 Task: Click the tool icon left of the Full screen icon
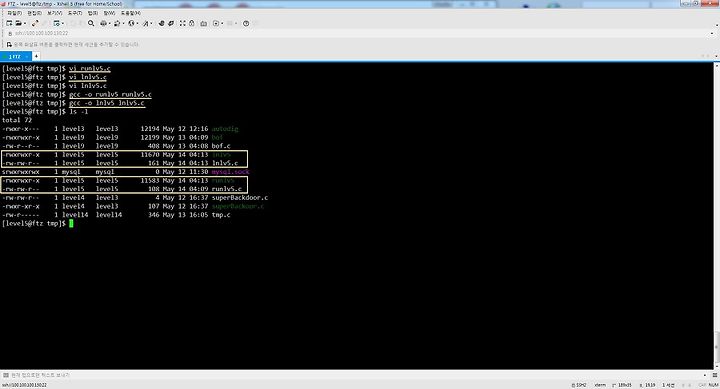[x=171, y=23]
